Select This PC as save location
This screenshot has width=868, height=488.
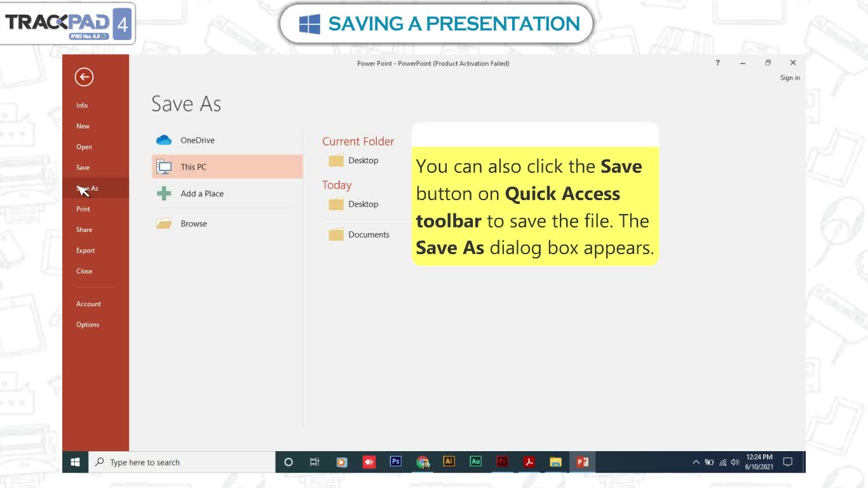(x=227, y=167)
